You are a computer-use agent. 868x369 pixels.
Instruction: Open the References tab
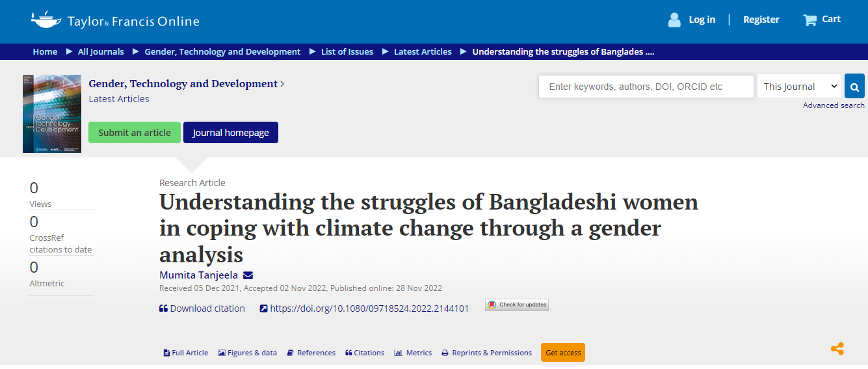coord(311,353)
